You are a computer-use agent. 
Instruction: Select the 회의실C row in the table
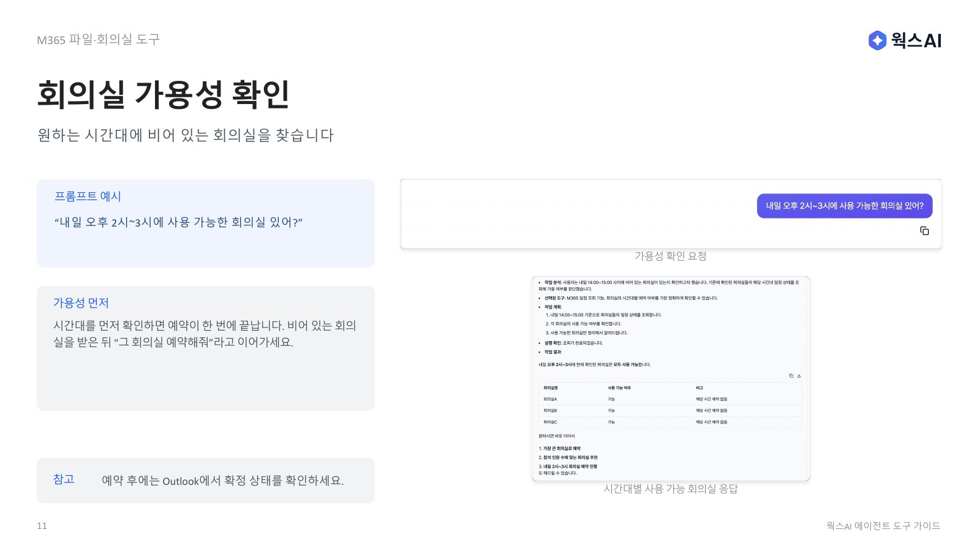tap(670, 422)
